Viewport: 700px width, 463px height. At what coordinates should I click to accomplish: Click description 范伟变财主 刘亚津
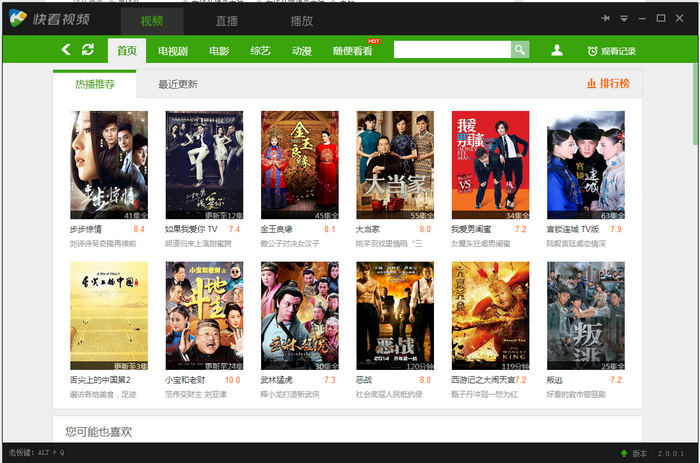pyautogui.click(x=196, y=395)
